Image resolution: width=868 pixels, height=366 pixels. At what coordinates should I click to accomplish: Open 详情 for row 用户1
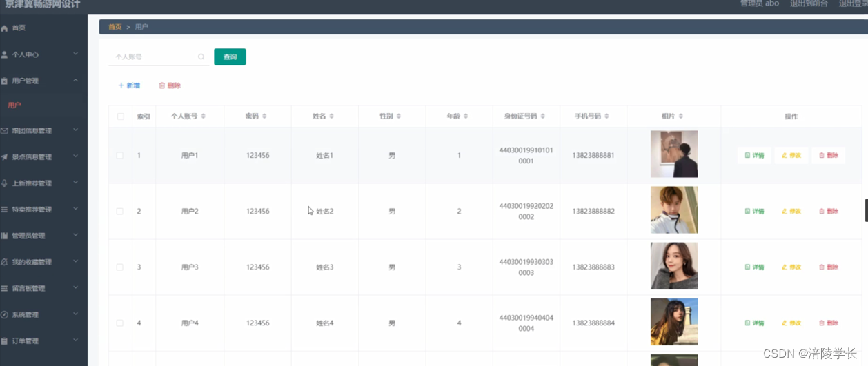tap(754, 156)
